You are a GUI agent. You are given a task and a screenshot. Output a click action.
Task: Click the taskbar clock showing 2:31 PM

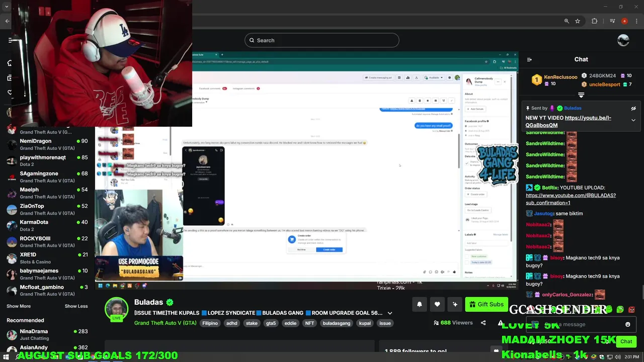[x=632, y=357]
